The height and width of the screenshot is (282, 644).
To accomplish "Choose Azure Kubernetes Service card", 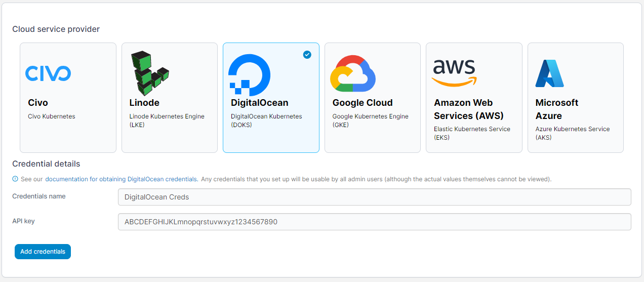I will tap(576, 98).
